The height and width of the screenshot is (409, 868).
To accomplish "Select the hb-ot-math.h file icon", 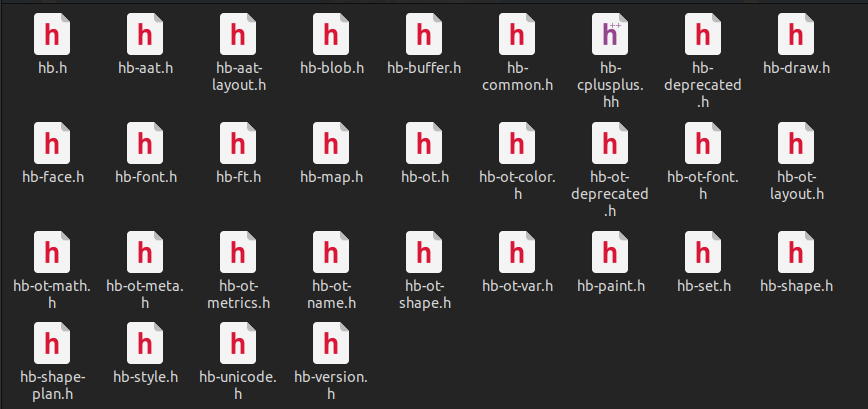I will (x=52, y=252).
